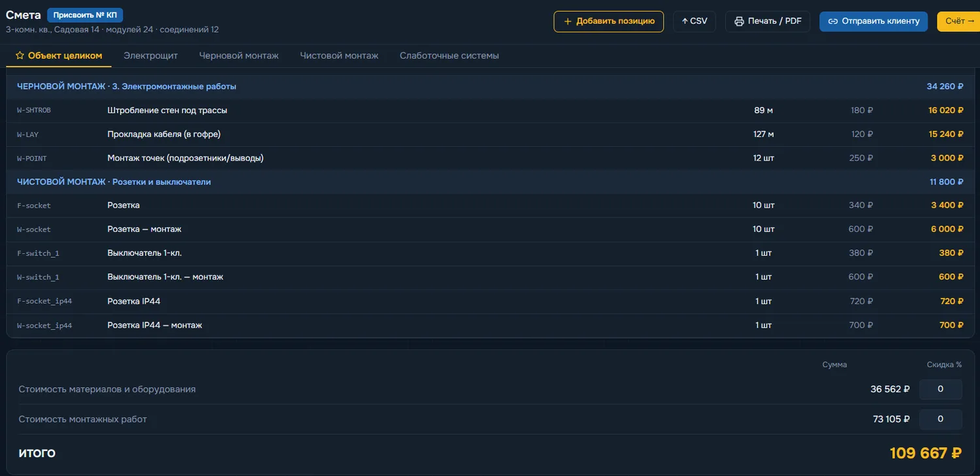Click row total 3 400 ₽
Image resolution: width=980 pixels, height=476 pixels.
948,205
